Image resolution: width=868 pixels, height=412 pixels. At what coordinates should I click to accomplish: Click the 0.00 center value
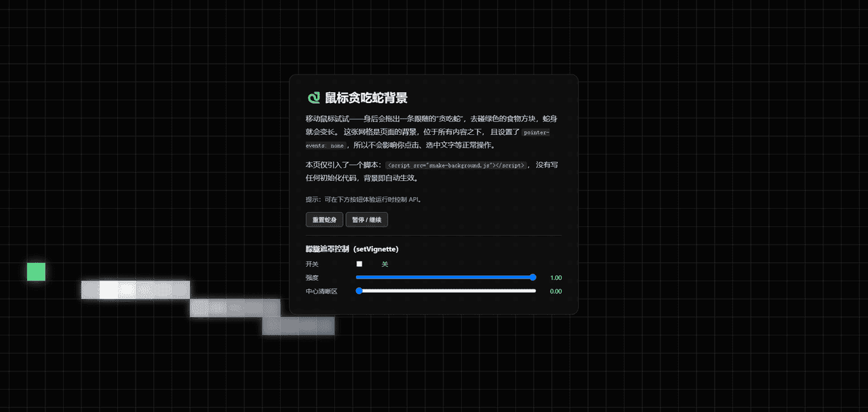pyautogui.click(x=556, y=291)
